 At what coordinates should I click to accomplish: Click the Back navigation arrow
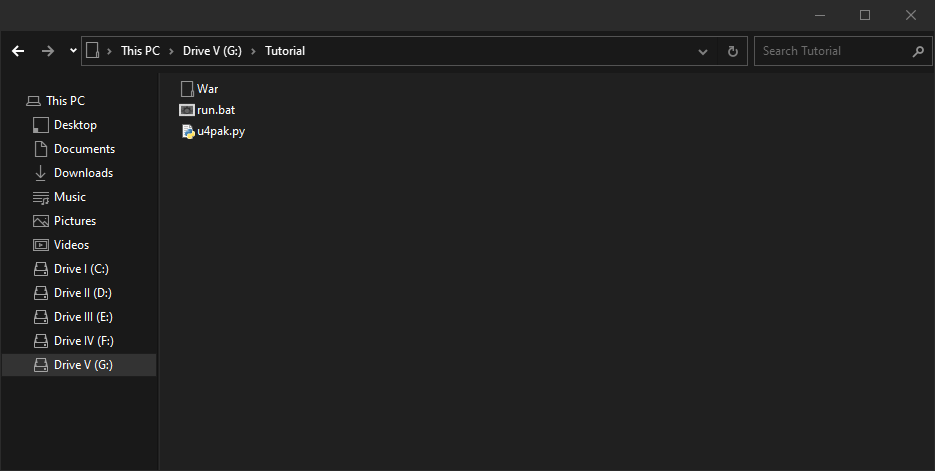[18, 51]
